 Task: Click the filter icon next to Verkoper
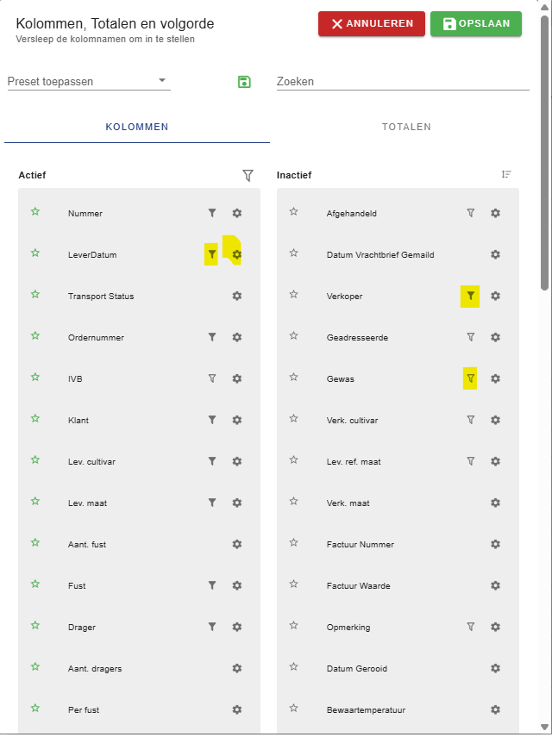[470, 296]
